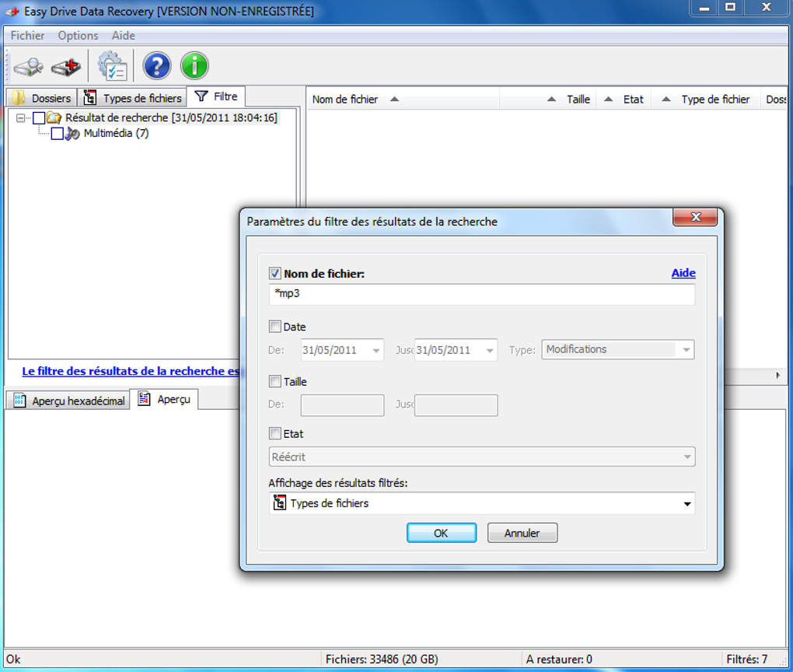Open the Etat Réécrit dropdown
The width and height of the screenshot is (793, 672).
pos(686,457)
